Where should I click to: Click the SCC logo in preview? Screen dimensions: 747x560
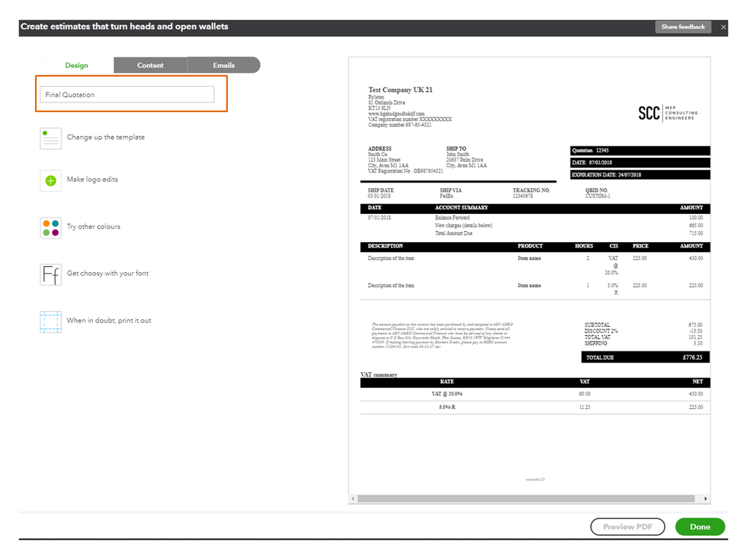[668, 114]
